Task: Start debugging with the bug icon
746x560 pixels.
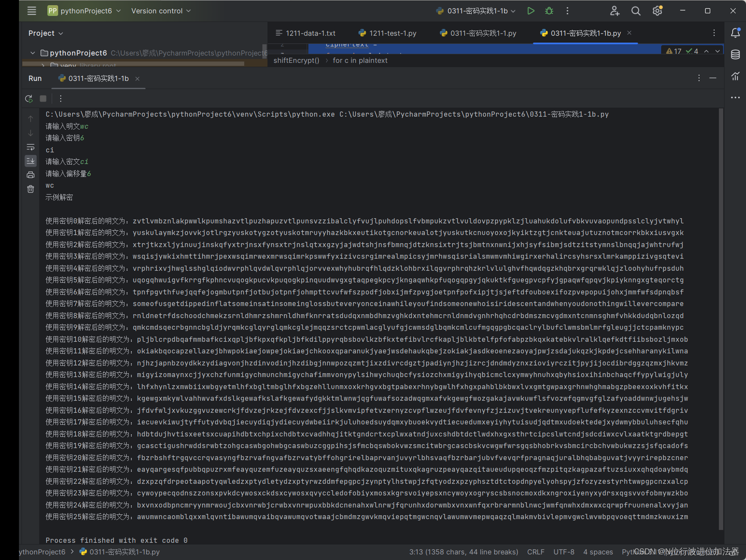Action: pos(549,11)
